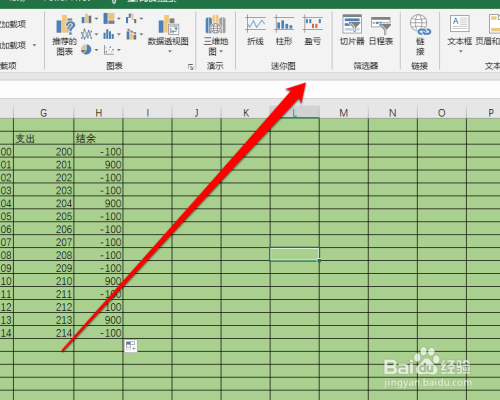The width and height of the screenshot is (500, 400).
Task: Select the -100 cell beside 200
Action: pos(98,151)
